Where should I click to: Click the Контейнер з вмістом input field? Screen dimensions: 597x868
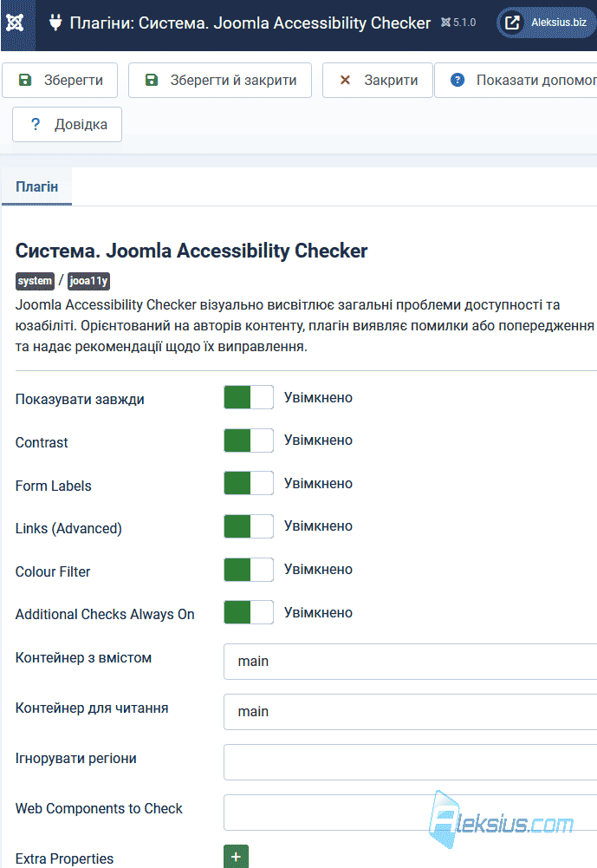click(410, 662)
